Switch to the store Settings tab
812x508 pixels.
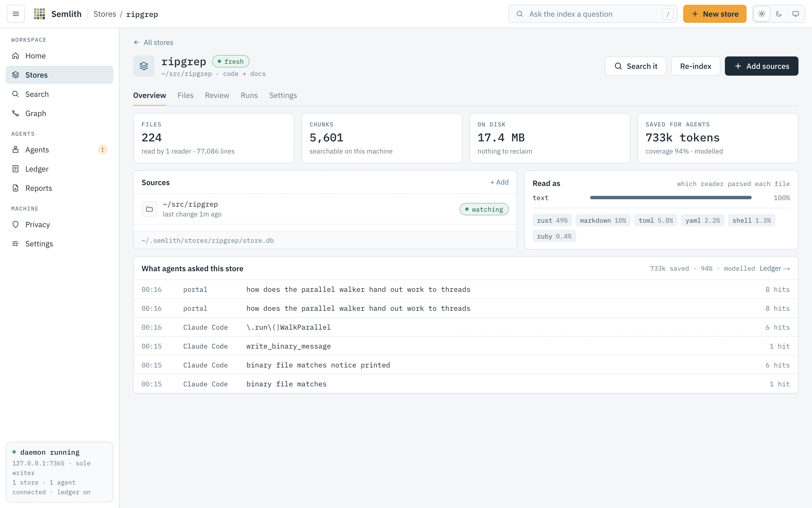[x=283, y=95]
